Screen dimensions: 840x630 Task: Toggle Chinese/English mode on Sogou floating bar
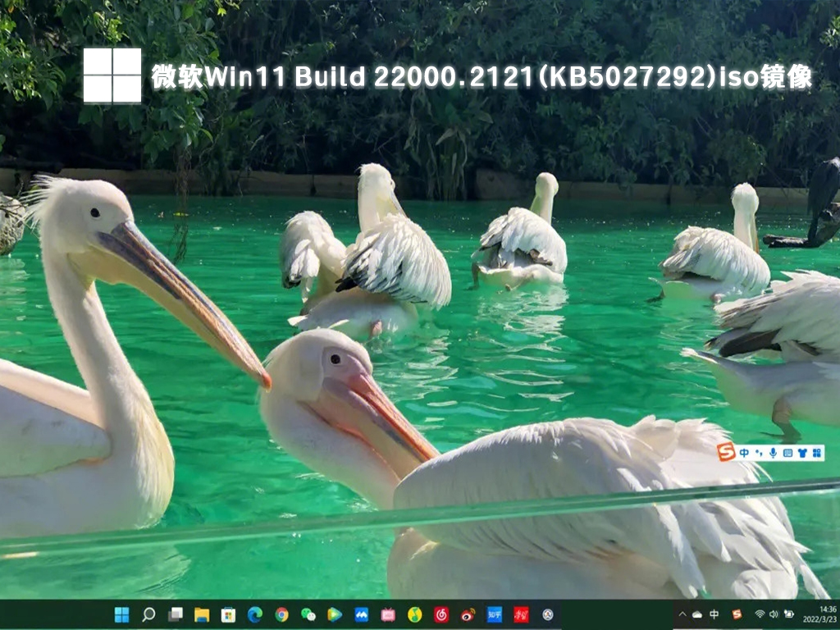pos(744,453)
